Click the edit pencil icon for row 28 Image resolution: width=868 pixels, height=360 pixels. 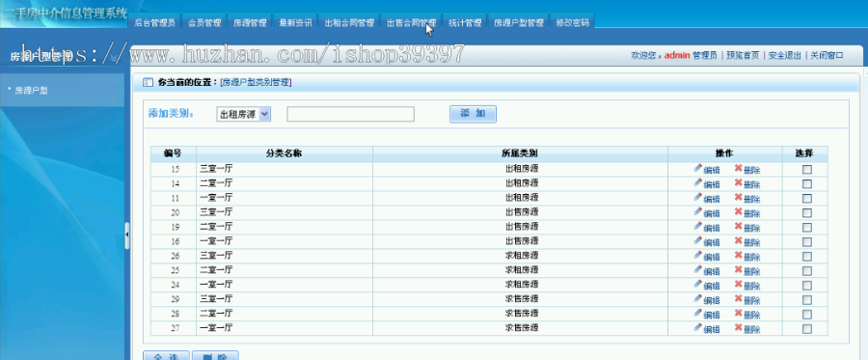coord(698,312)
